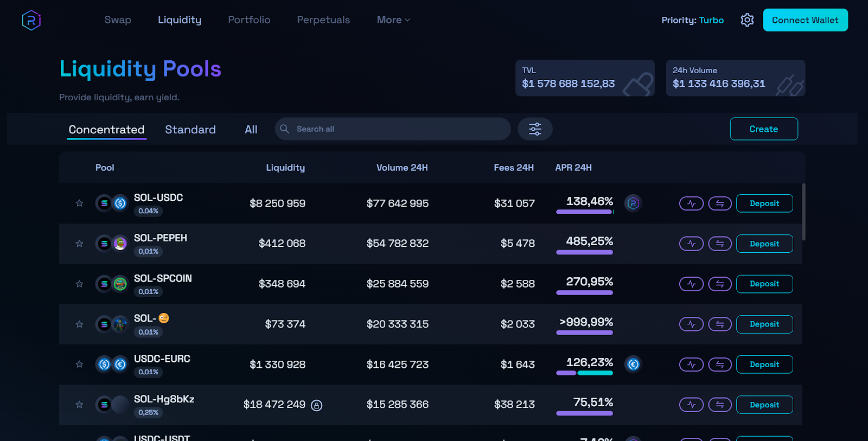Viewport: 868px width, 441px height.
Task: Switch to the Concentrated tab
Action: tap(106, 130)
